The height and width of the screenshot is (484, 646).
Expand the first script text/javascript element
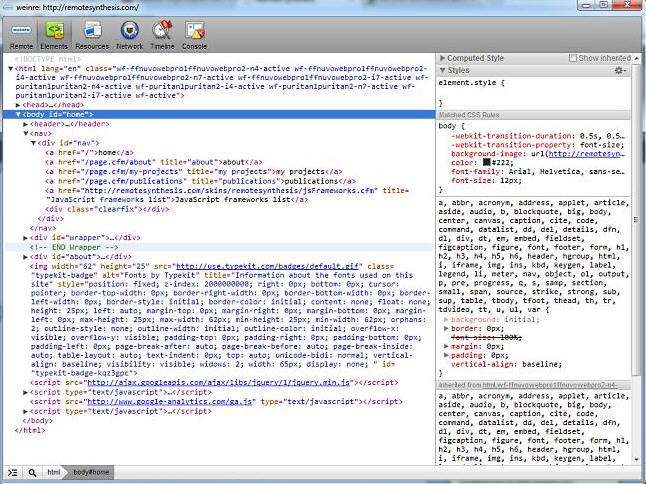26,392
